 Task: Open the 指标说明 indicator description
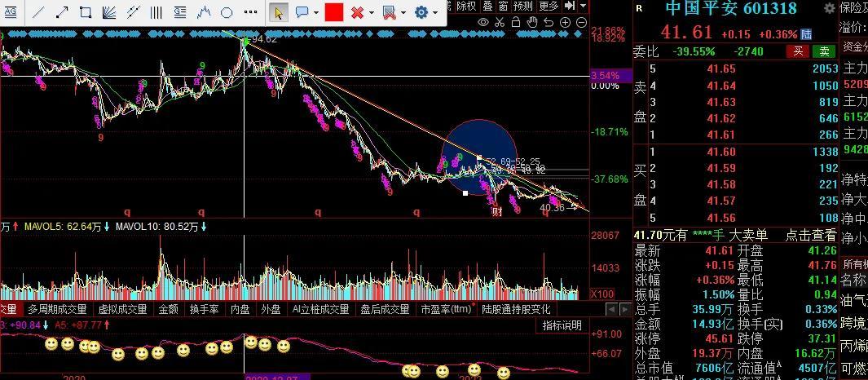[x=562, y=325]
